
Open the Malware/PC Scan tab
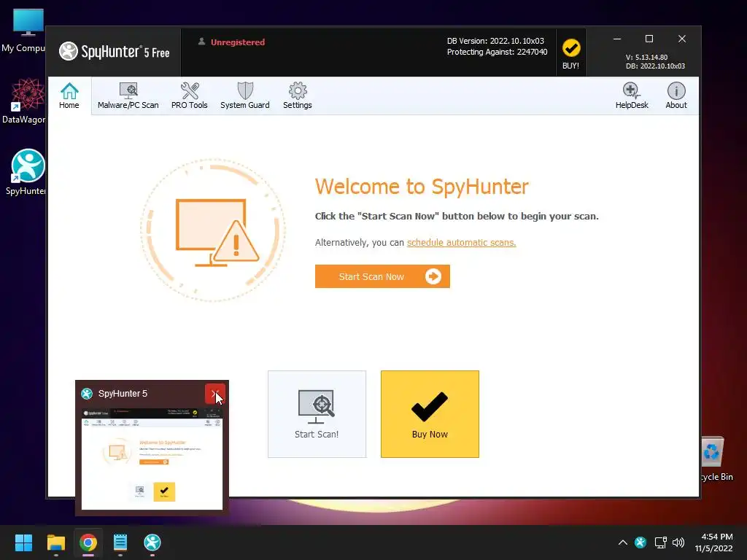click(128, 96)
